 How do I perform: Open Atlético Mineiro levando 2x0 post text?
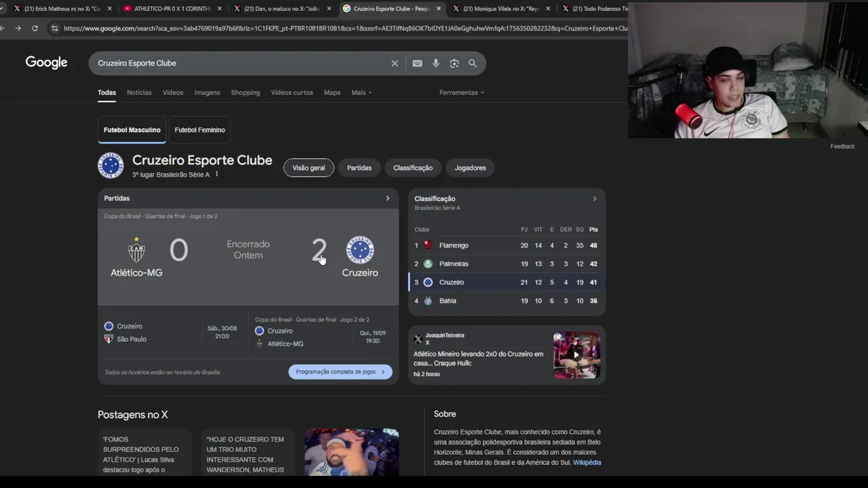pos(479,359)
